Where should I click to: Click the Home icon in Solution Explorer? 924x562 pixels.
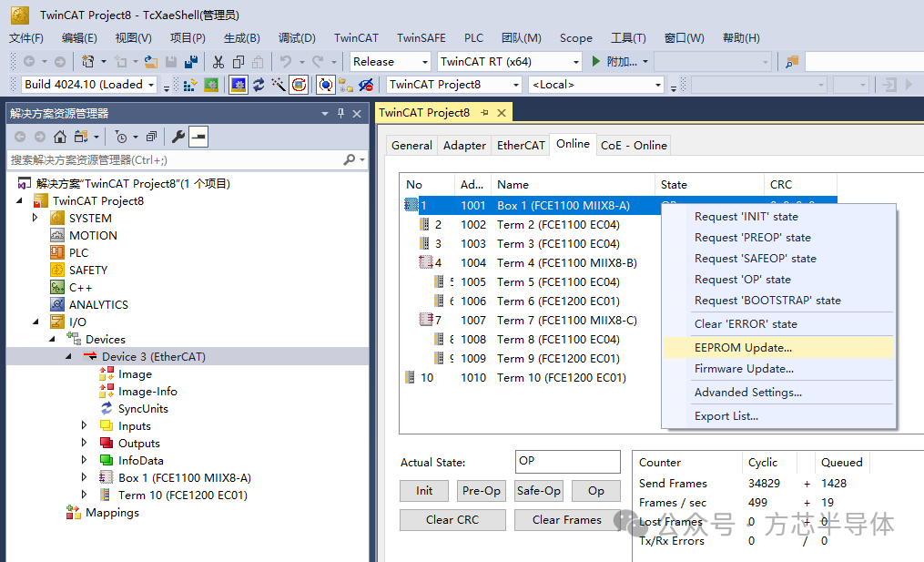click(x=59, y=137)
